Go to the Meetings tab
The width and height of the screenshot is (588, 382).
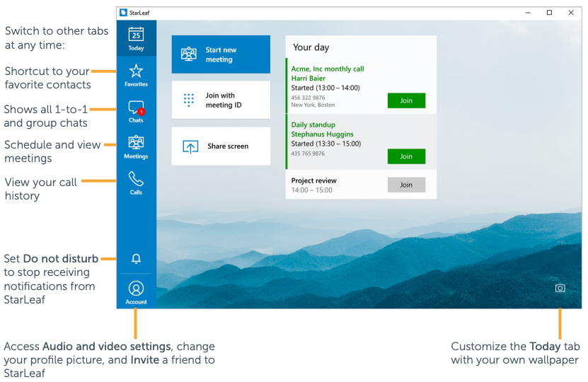(x=136, y=147)
